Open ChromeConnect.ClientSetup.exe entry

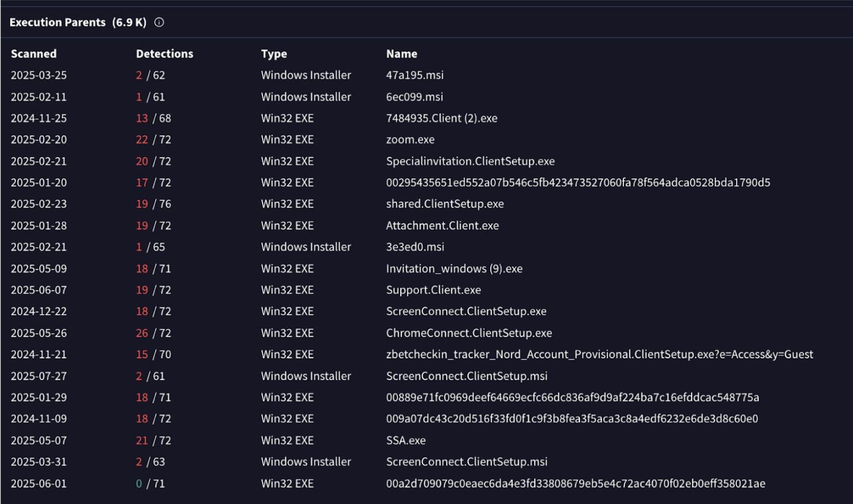click(x=469, y=334)
